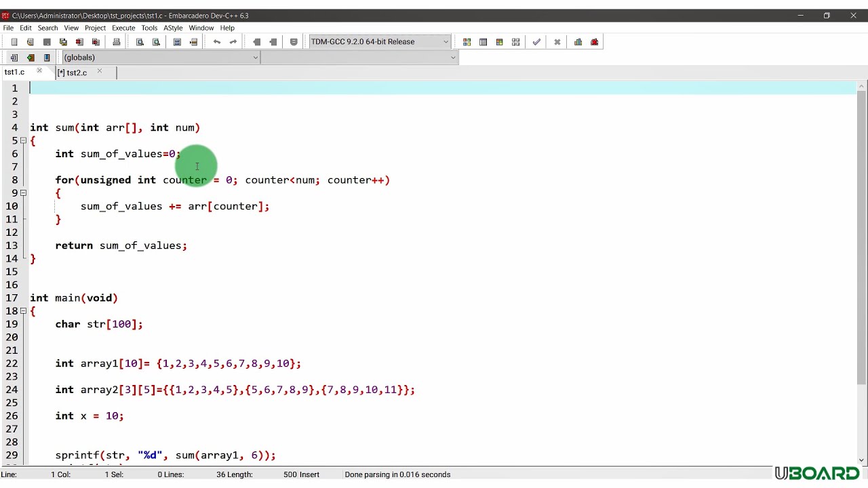
Task: Save the current file via toolbar icon
Action: 47,42
